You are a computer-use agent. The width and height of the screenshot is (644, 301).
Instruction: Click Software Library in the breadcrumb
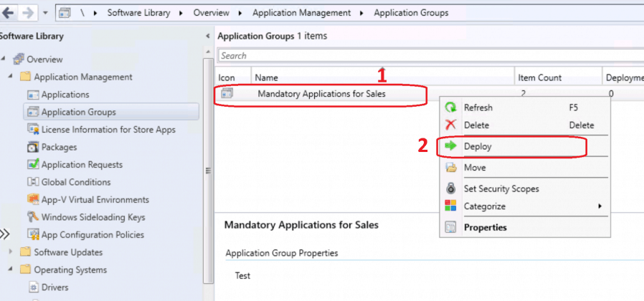138,13
